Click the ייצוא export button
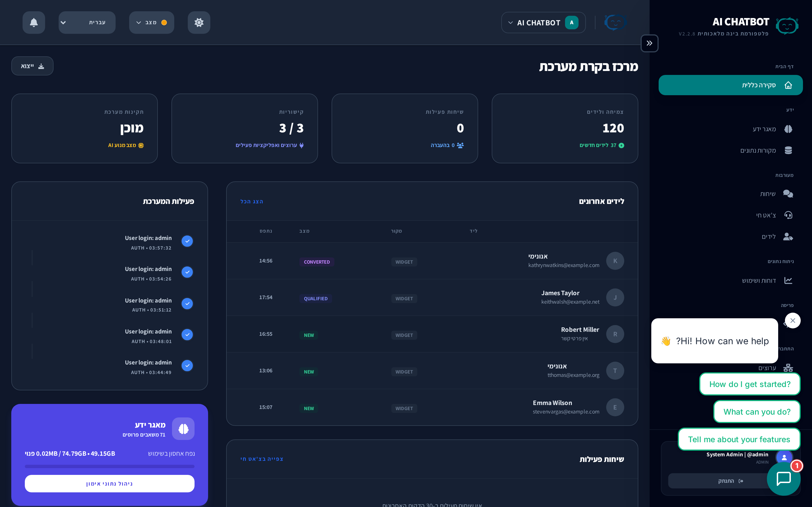Screen dimensions: 812x507 coord(32,66)
